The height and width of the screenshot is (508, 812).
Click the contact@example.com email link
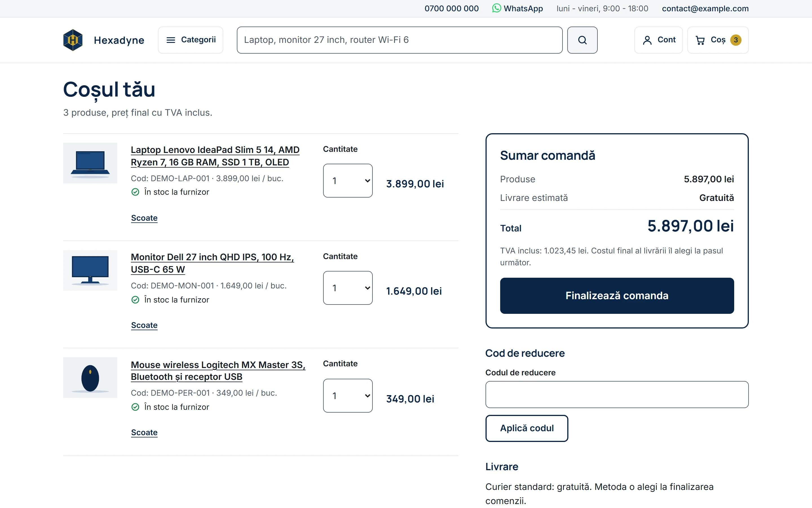705,8
